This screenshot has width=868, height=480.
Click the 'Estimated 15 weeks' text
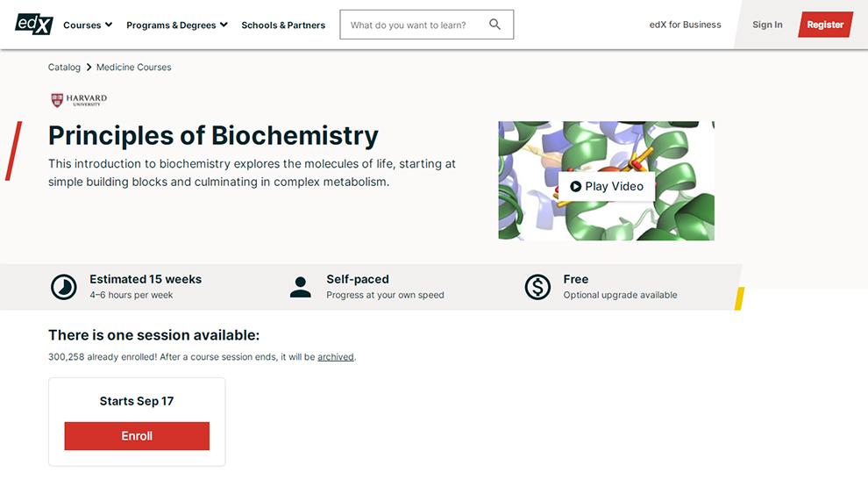[146, 279]
